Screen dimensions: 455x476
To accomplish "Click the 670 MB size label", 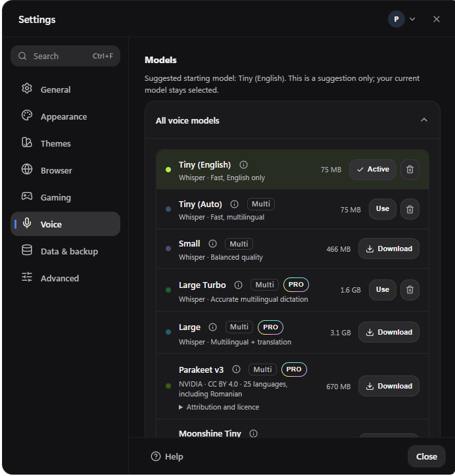I will point(339,387).
